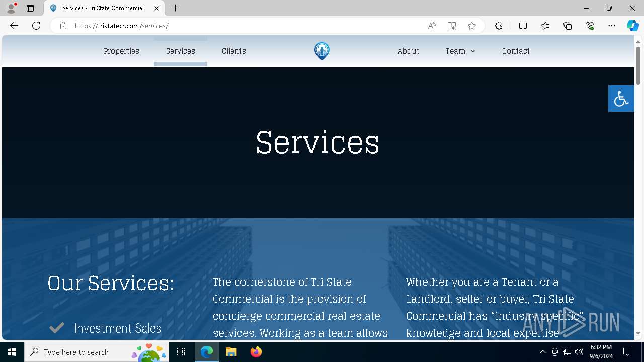Add this page to favorites
Viewport: 644px width, 362px height.
(472, 26)
